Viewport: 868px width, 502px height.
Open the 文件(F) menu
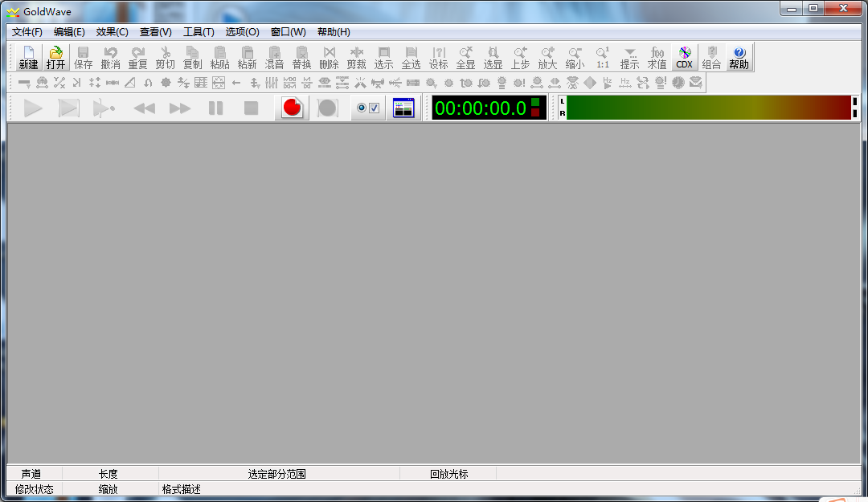coord(27,32)
